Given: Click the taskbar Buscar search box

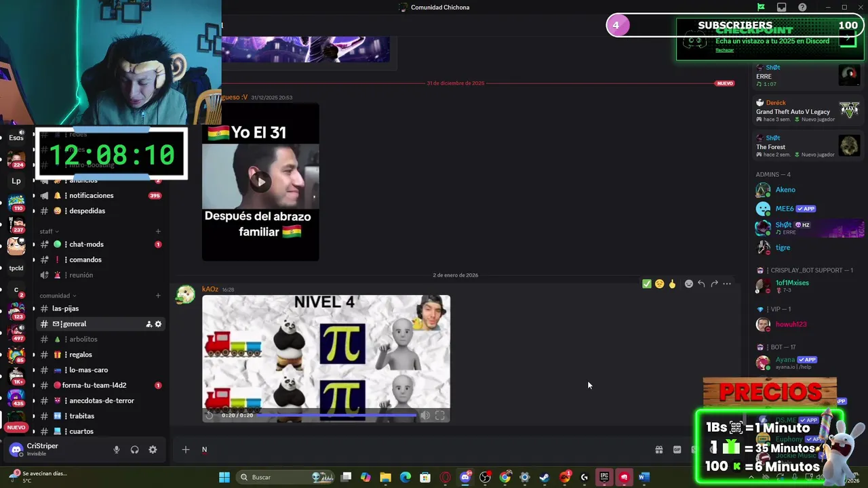Looking at the screenshot, I should (285, 477).
